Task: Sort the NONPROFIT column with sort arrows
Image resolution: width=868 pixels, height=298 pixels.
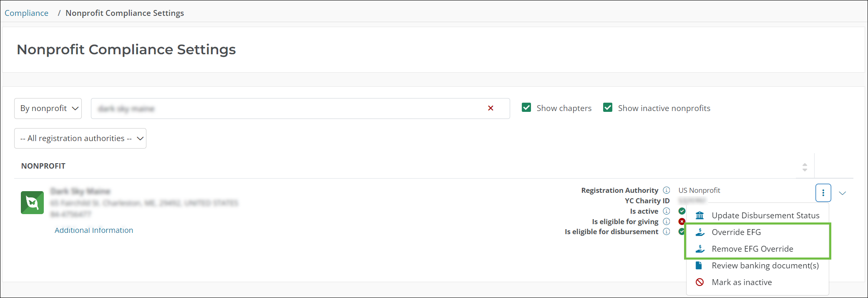Action: pos(805,167)
